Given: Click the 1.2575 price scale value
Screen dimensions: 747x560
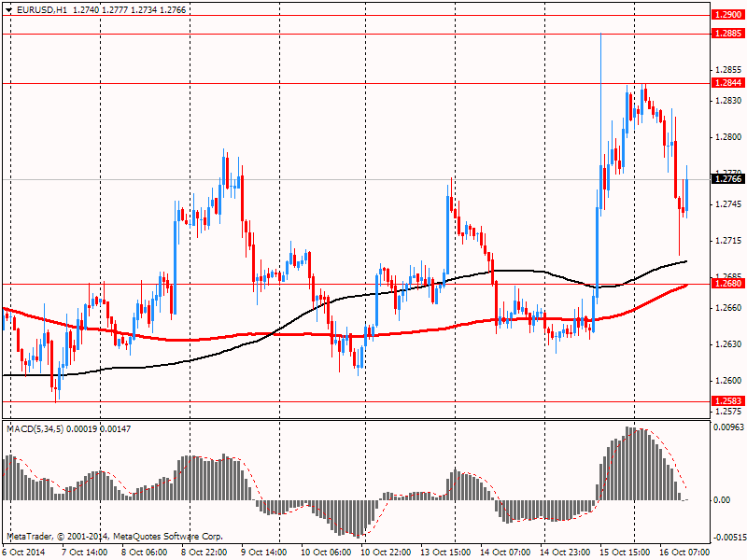Looking at the screenshot, I should click(x=729, y=411).
